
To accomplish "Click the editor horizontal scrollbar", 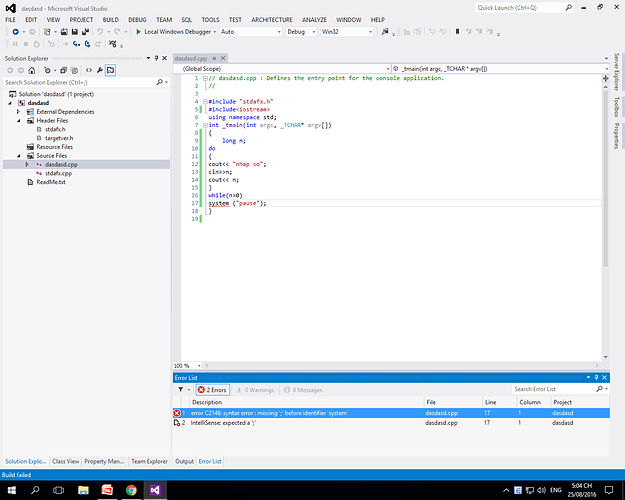I will [402, 366].
